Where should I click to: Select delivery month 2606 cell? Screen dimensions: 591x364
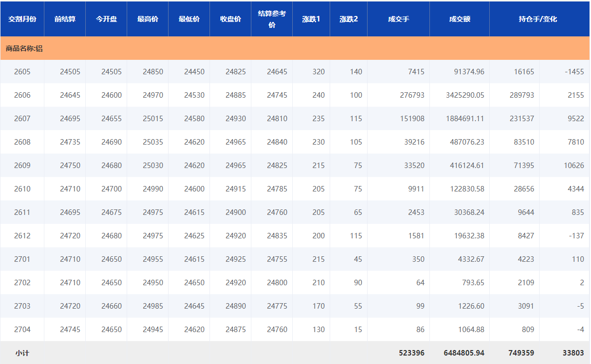point(22,95)
